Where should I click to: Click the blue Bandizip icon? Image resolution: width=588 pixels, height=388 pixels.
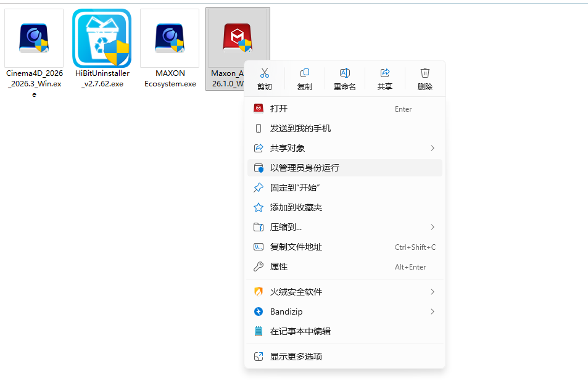[259, 312]
